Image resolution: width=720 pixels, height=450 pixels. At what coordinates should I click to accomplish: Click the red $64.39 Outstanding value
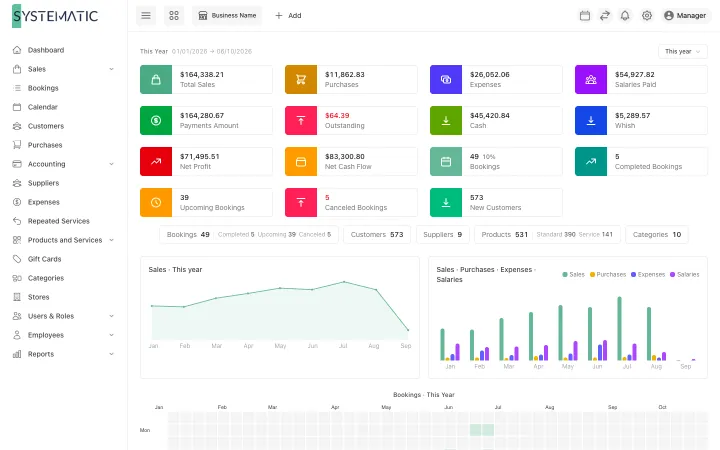[337, 115]
